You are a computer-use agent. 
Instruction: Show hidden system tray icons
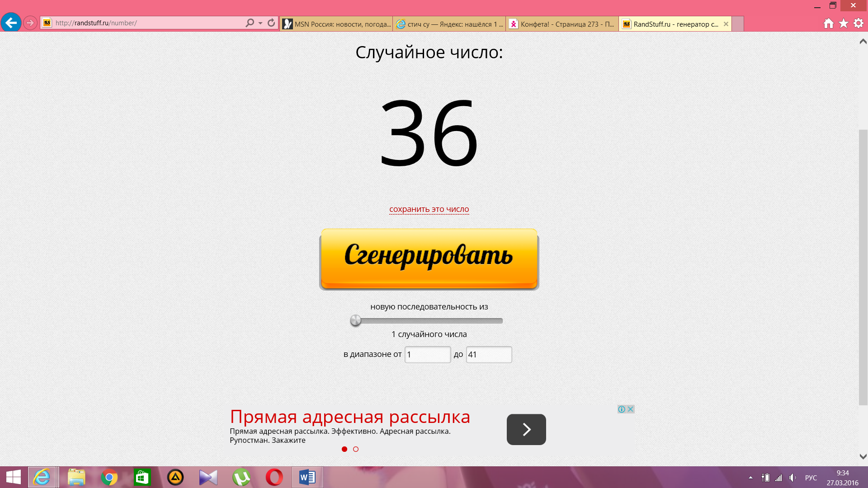click(750, 478)
